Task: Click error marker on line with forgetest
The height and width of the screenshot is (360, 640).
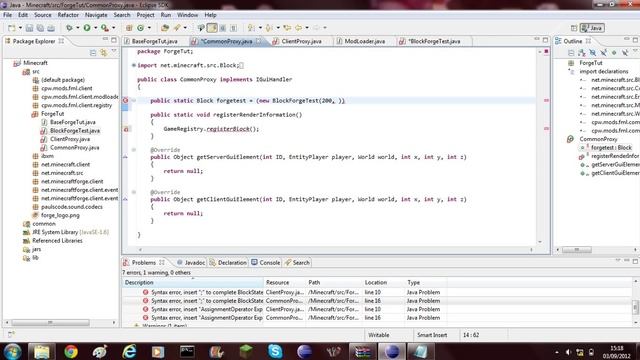Action: (x=126, y=100)
